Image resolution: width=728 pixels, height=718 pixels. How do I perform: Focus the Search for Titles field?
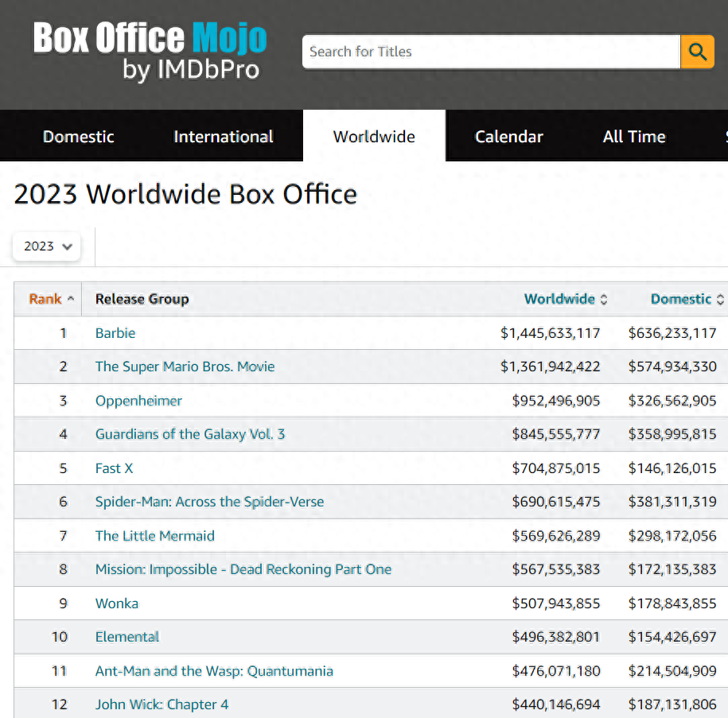click(491, 52)
